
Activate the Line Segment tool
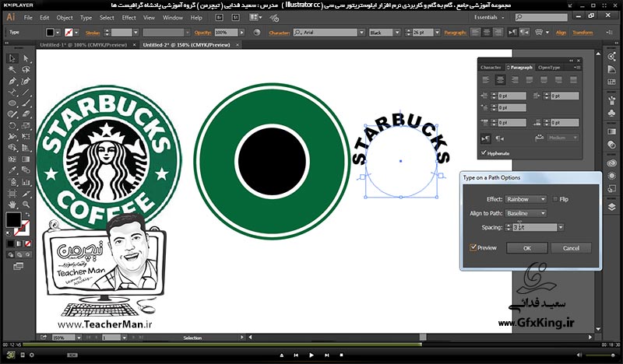click(x=26, y=92)
